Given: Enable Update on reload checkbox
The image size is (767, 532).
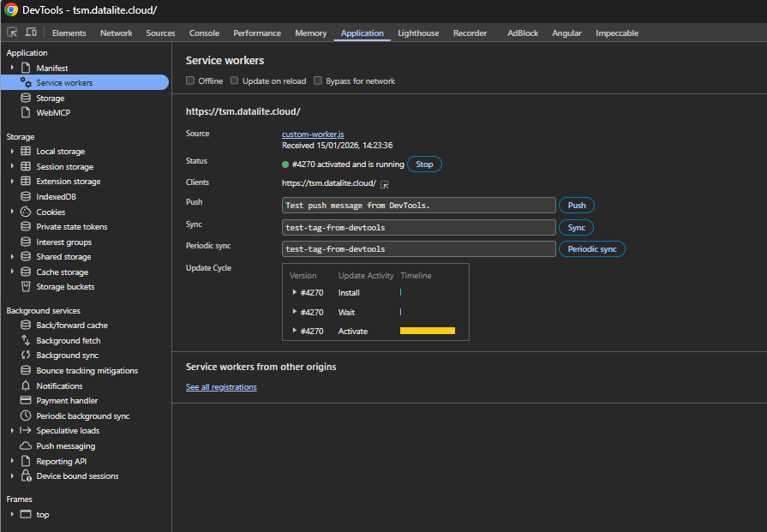Looking at the screenshot, I should click(234, 81).
